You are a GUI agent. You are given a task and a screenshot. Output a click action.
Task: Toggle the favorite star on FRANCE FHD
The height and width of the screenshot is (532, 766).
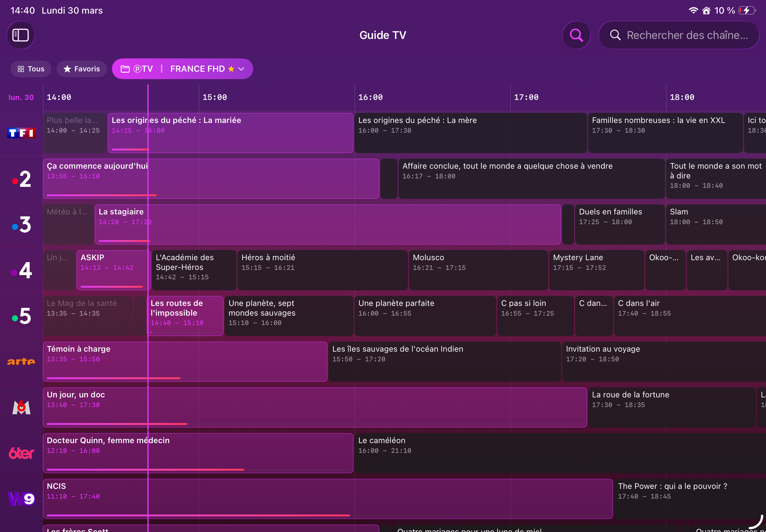pyautogui.click(x=231, y=69)
